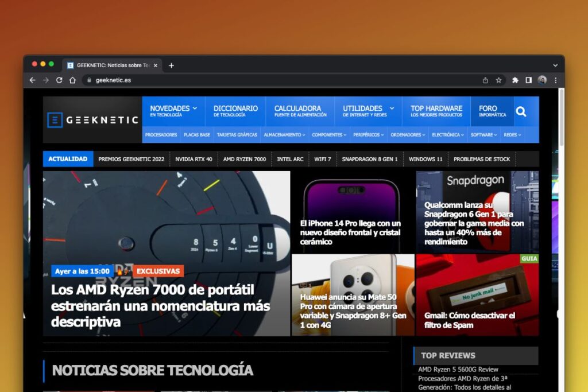
Task: Go to the browser home icon
Action: point(72,80)
